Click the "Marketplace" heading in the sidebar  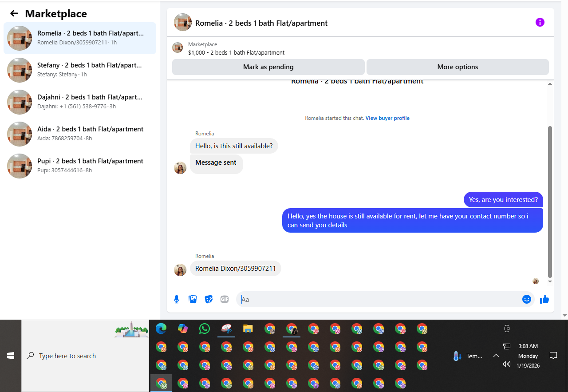point(56,14)
